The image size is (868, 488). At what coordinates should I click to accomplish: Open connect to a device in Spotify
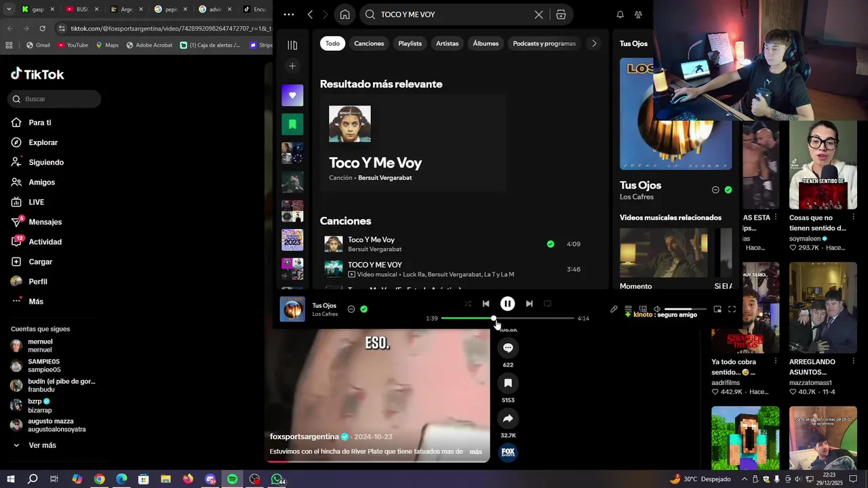(643, 309)
